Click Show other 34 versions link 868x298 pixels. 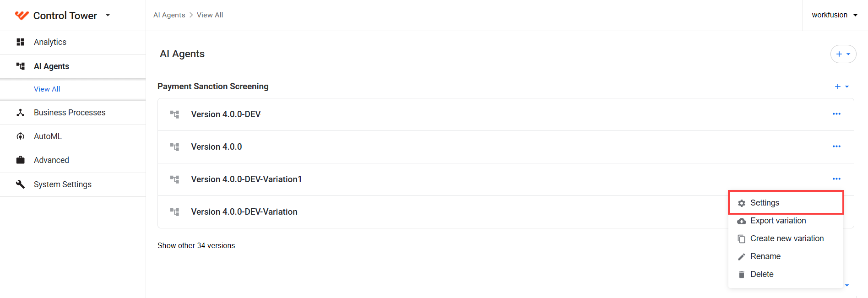pos(196,246)
